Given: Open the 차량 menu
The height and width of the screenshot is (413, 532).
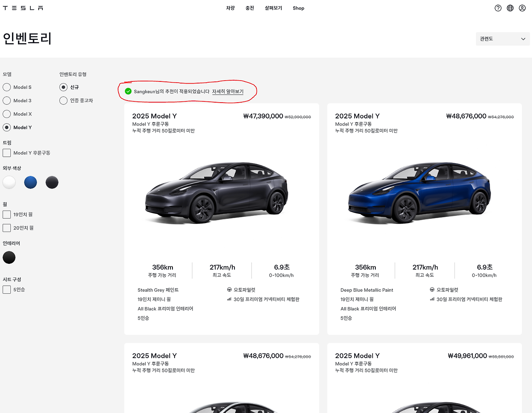Looking at the screenshot, I should [230, 8].
